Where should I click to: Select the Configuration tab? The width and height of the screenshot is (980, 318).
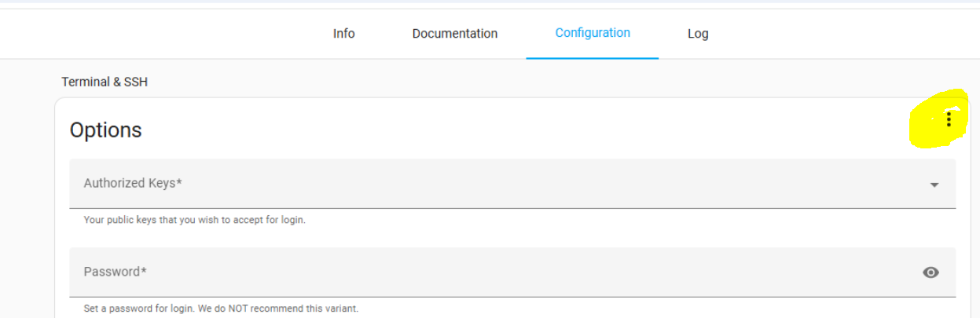(x=592, y=33)
